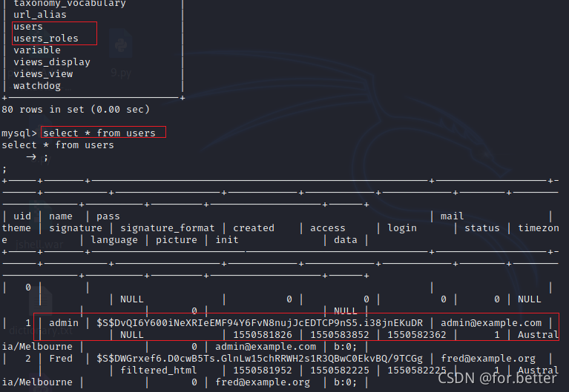569x392 pixels.
Task: Click the uid value 2 beside Fred
Action: tap(28, 359)
